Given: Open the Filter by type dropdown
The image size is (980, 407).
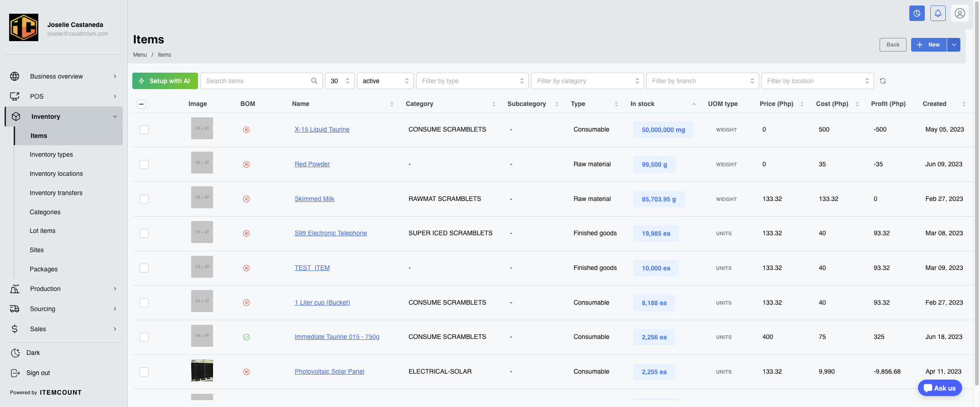Looking at the screenshot, I should (x=472, y=81).
